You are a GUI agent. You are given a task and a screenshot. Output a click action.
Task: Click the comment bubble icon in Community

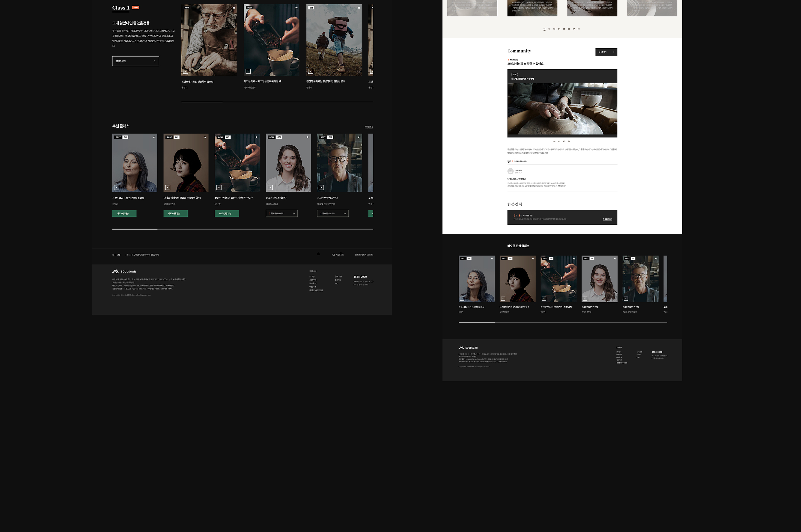click(509, 162)
